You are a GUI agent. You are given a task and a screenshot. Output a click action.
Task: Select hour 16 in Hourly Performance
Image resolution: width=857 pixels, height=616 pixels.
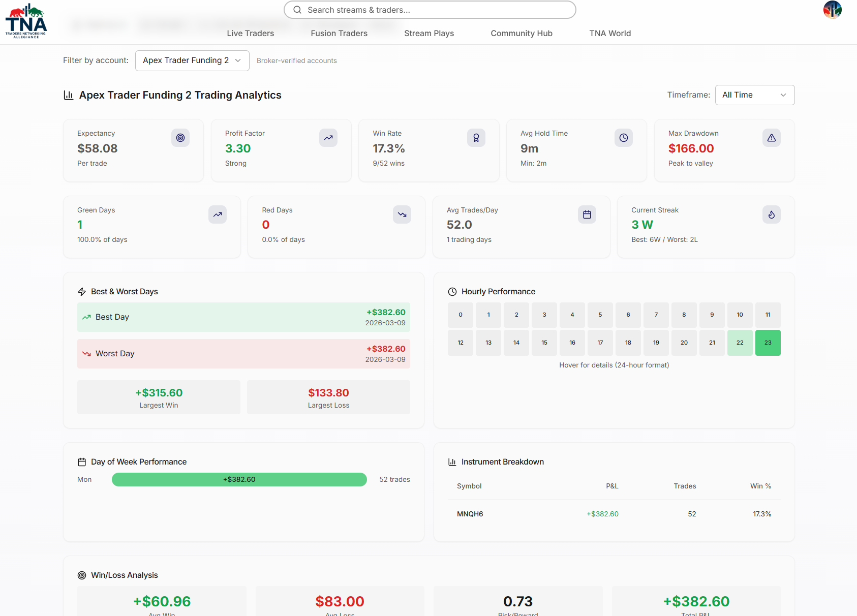point(572,343)
